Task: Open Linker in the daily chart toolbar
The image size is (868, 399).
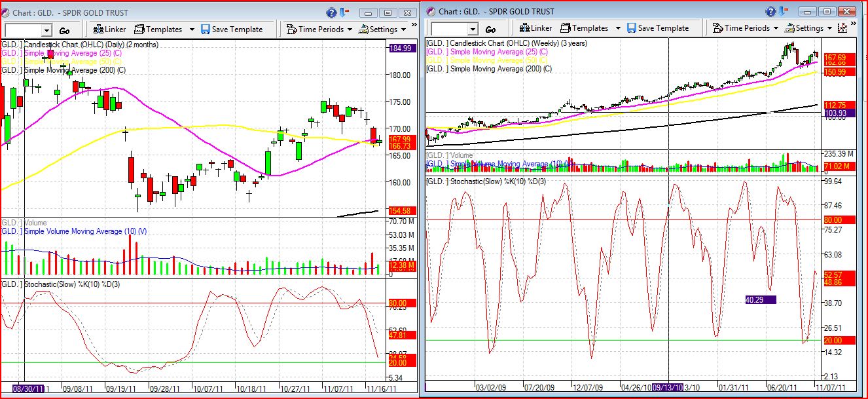Action: (x=110, y=29)
